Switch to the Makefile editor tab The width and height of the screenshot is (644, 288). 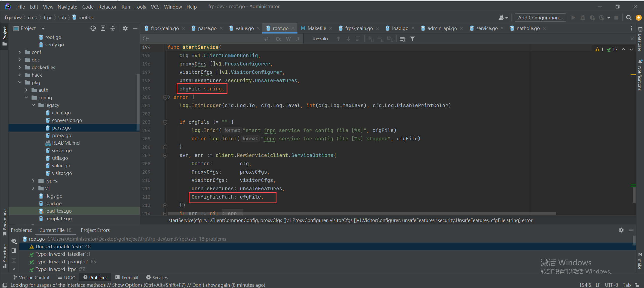point(316,28)
